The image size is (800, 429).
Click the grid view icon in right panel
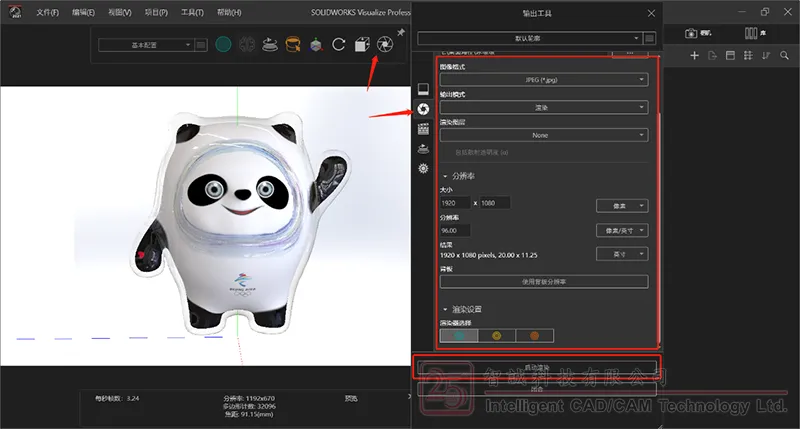pos(748,56)
